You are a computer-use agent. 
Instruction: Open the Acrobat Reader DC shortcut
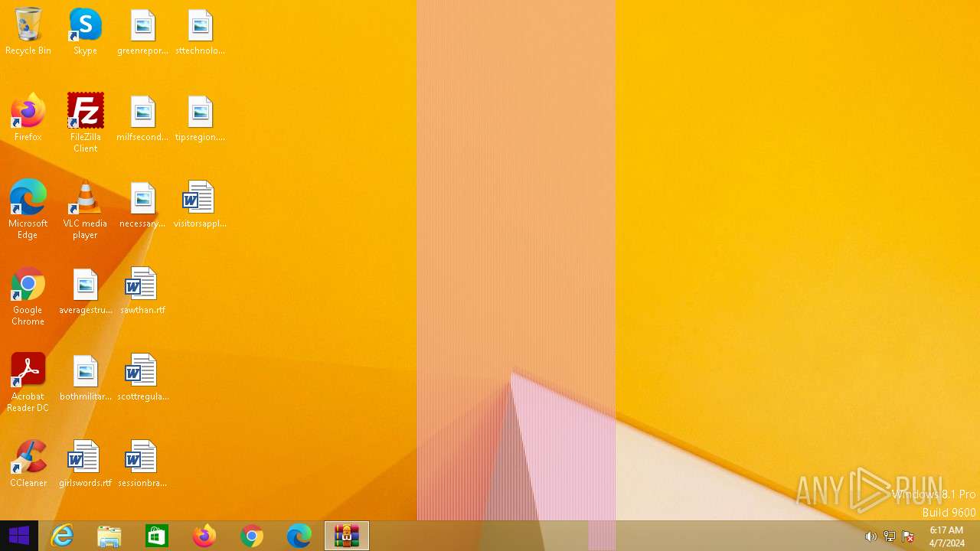(x=28, y=383)
